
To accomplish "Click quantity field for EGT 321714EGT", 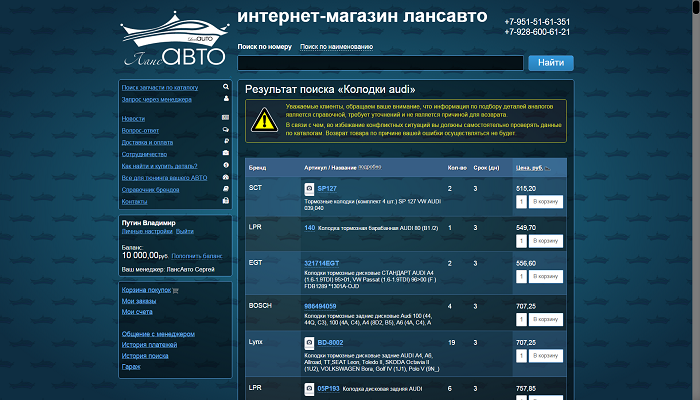I will (x=521, y=276).
